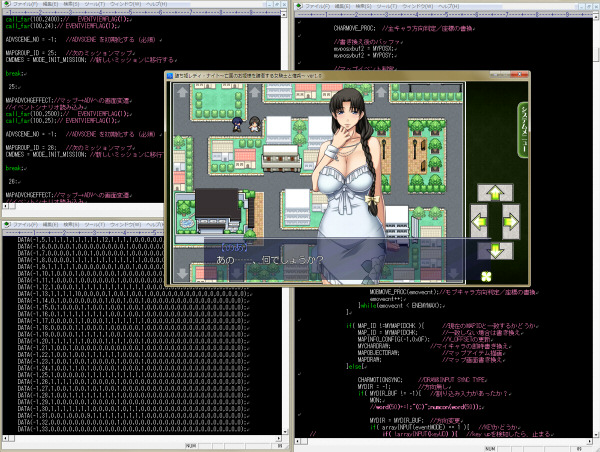Open 検索(S) menu in the top-left editor
600x452 pixels.
71,4
